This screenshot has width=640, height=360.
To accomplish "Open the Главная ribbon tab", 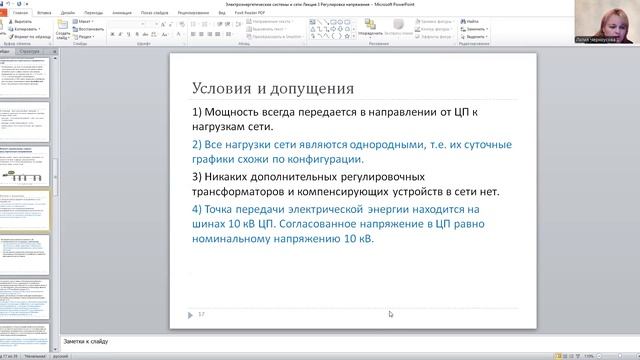I will tap(20, 13).
